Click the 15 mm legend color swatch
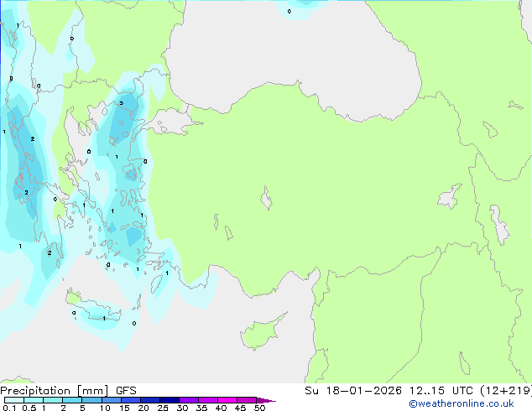This screenshot has height=411, width=532. tap(131, 400)
